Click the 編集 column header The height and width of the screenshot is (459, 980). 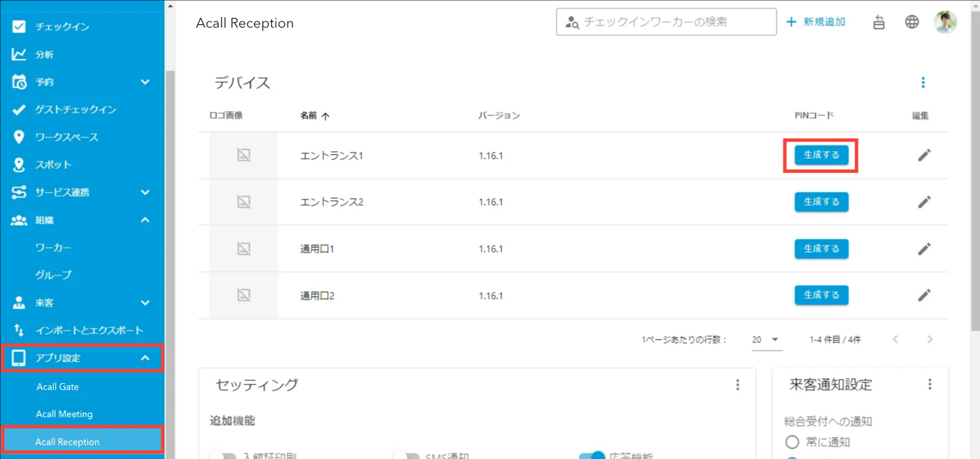coord(921,116)
